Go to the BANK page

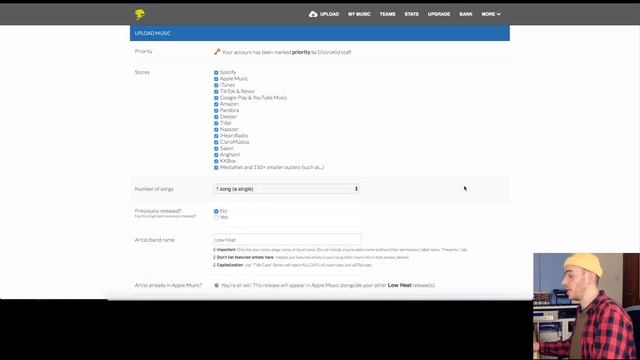[466, 14]
